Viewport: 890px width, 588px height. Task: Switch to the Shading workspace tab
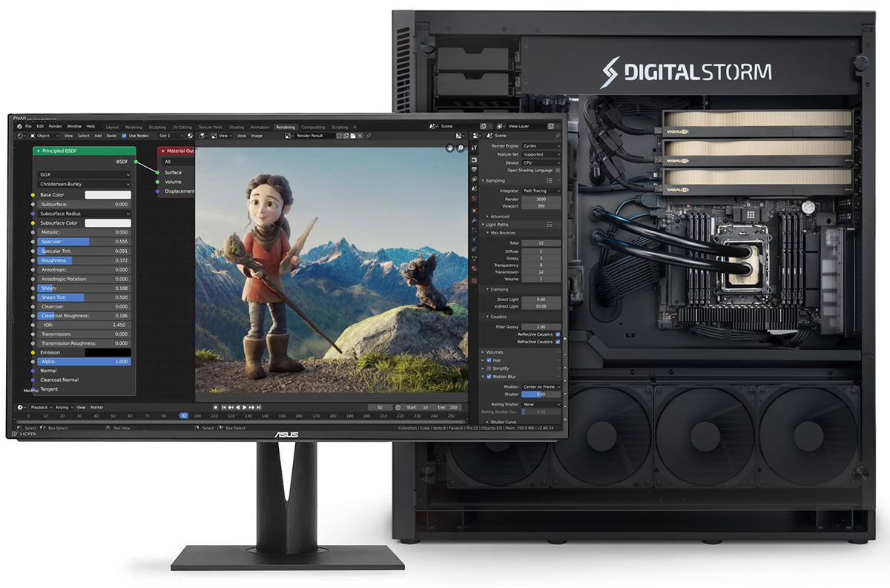236,127
